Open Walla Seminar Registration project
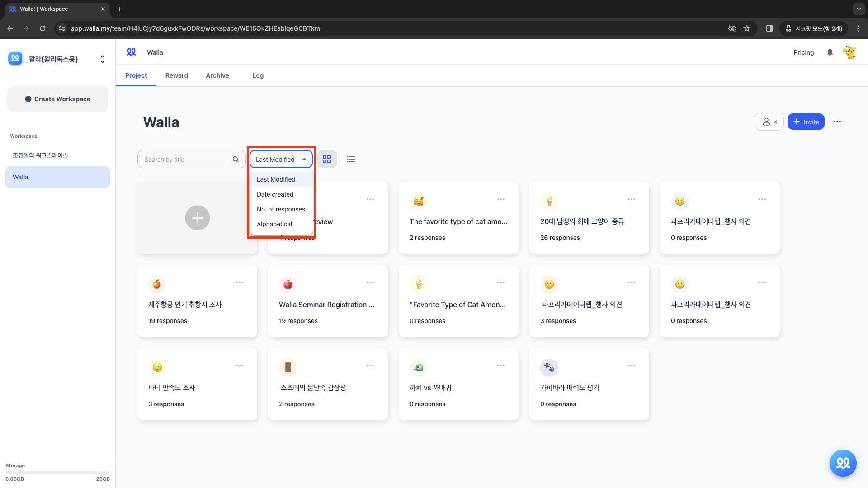Image resolution: width=868 pixels, height=488 pixels. click(326, 305)
